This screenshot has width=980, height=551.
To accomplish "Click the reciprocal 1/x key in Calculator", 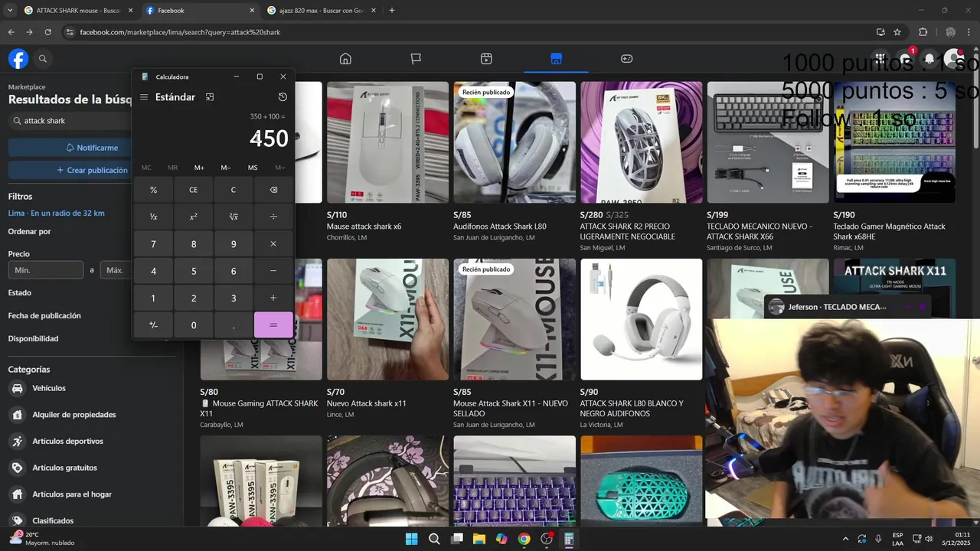I will click(x=153, y=217).
